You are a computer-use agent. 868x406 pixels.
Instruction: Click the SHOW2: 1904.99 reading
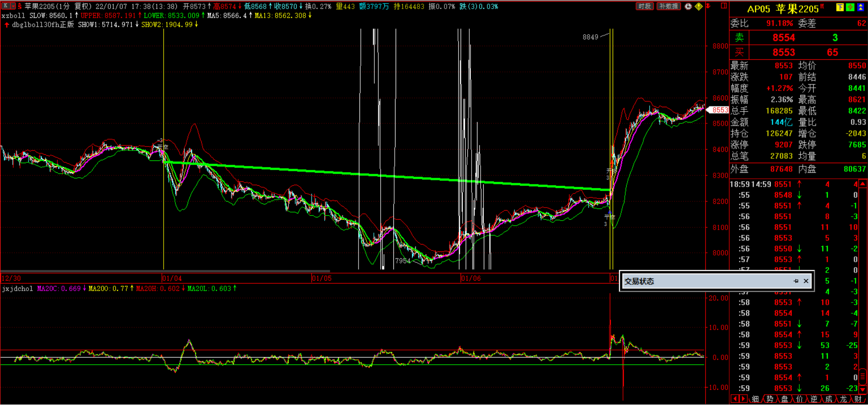tap(167, 25)
